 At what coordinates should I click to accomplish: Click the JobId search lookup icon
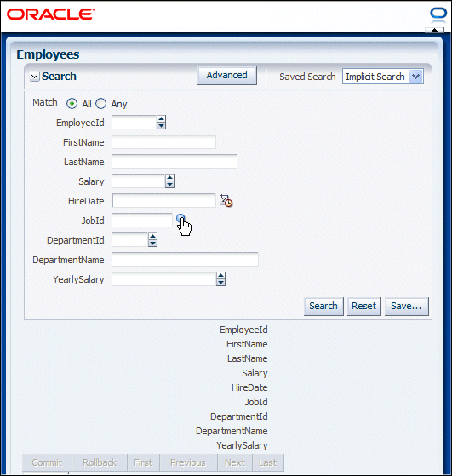click(180, 218)
